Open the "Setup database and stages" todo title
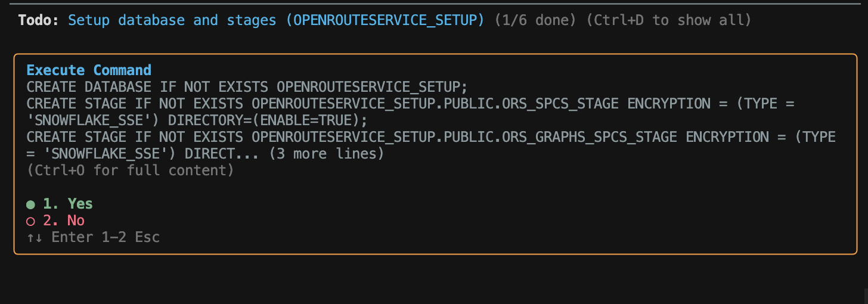 click(172, 20)
